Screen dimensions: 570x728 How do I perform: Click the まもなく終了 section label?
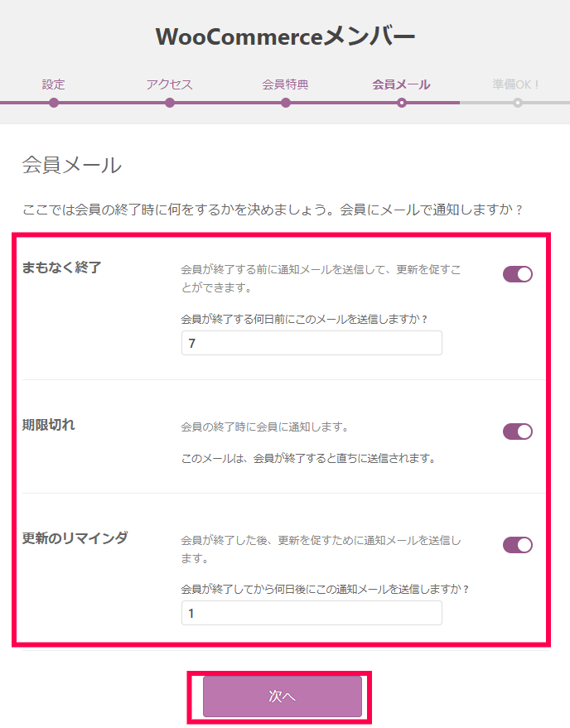(61, 268)
